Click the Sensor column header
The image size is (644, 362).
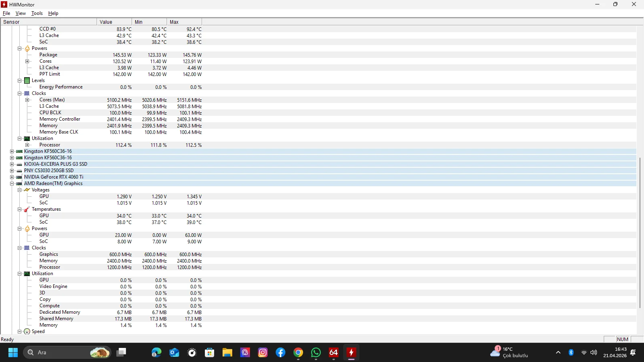[x=49, y=22]
